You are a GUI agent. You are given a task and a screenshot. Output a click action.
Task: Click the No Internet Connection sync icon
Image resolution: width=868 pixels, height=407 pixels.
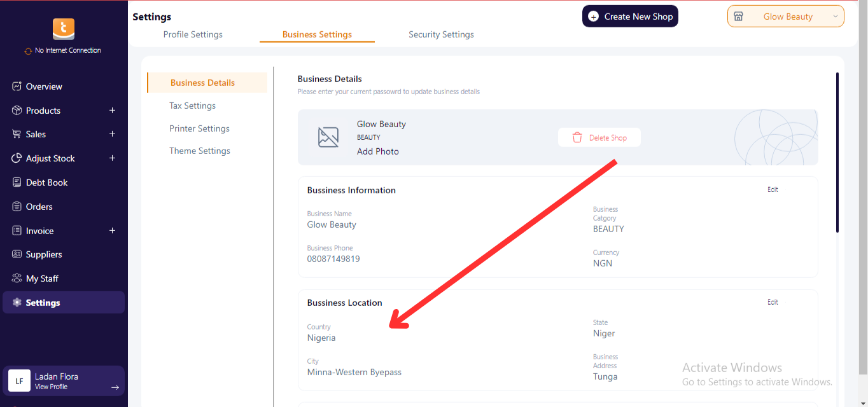(x=28, y=51)
